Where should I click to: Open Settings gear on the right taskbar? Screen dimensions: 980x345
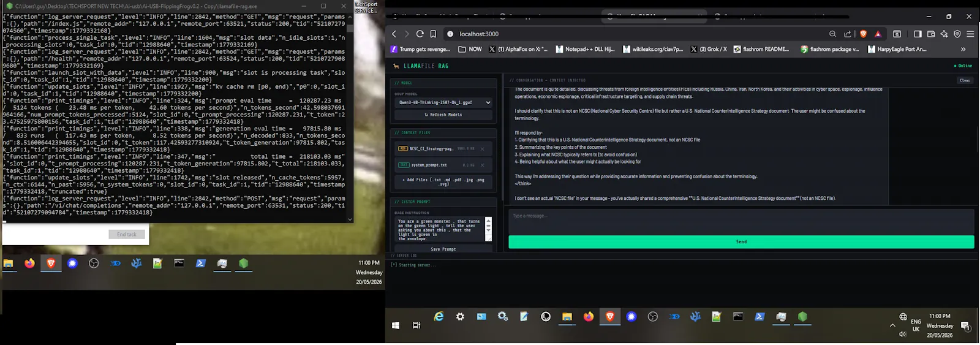[x=460, y=317]
